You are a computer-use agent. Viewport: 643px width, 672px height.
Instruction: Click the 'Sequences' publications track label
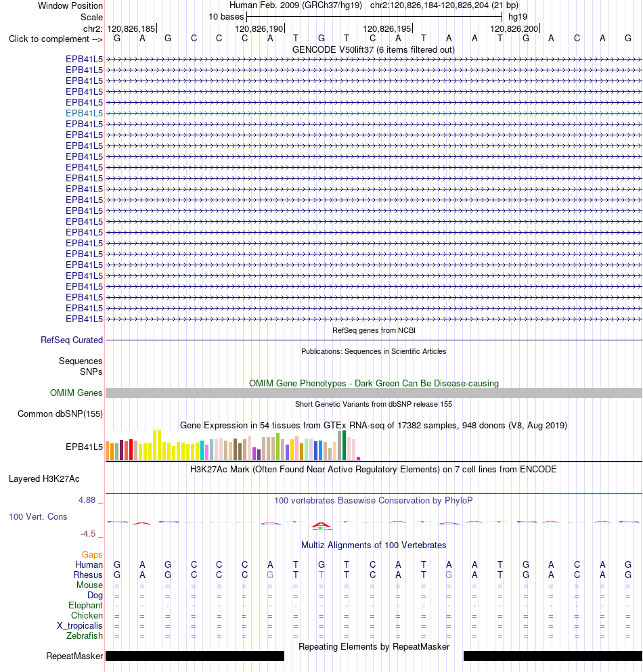[81, 361]
